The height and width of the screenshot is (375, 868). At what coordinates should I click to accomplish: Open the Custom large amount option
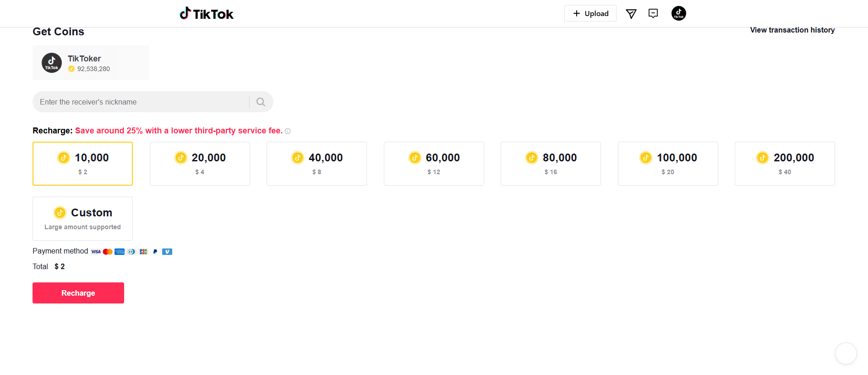82,219
